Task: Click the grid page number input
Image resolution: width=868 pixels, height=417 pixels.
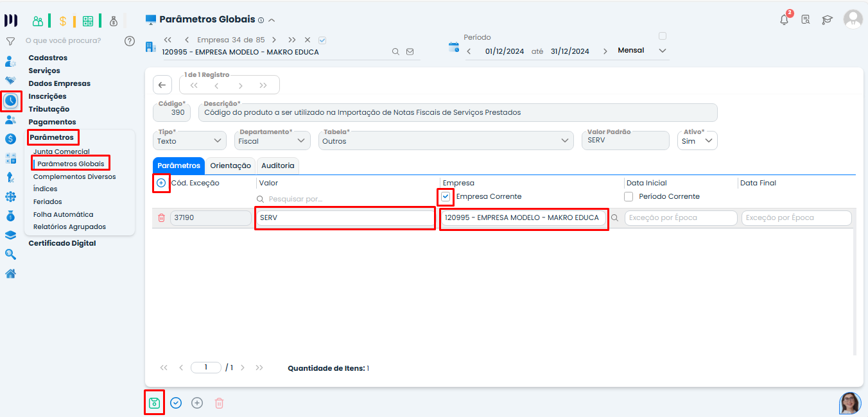Action: coord(206,368)
